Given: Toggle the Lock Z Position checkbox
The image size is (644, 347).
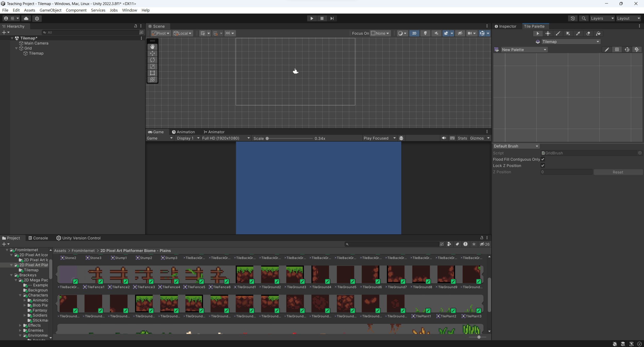Looking at the screenshot, I should pyautogui.click(x=543, y=166).
